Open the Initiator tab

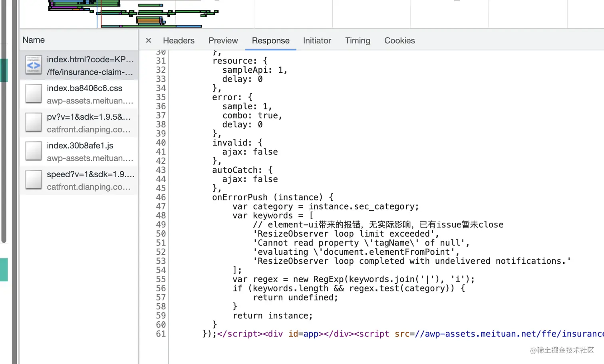click(x=317, y=40)
